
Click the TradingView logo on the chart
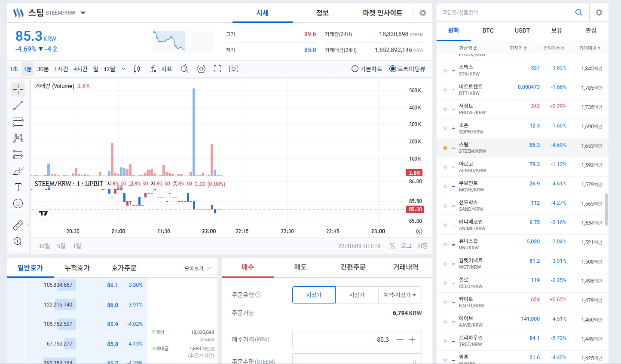[43, 213]
